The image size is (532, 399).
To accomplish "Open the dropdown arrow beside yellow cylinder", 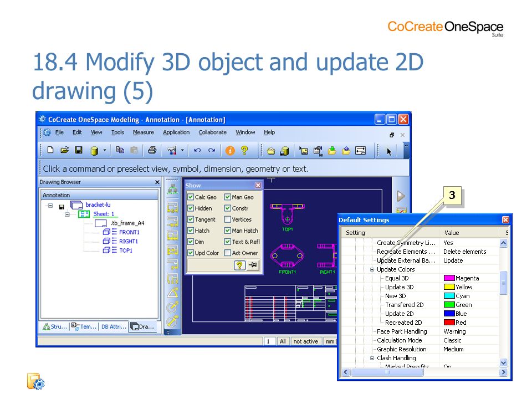I will (x=105, y=150).
